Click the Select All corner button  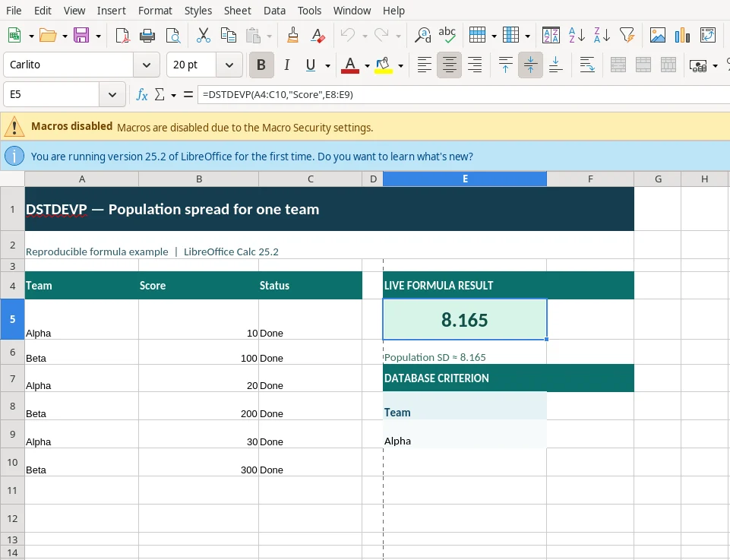click(x=13, y=179)
